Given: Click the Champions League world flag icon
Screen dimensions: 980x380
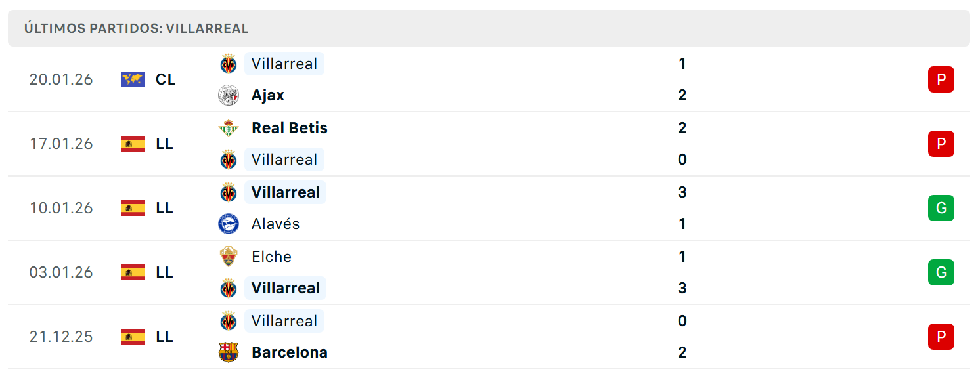Looking at the screenshot, I should click(x=133, y=79).
